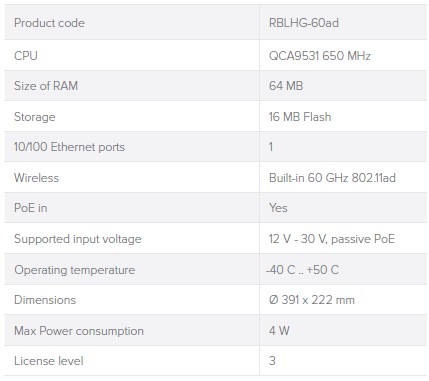This screenshot has height=381, width=429.
Task: Select the 16 MB Flash value
Action: pos(300,117)
